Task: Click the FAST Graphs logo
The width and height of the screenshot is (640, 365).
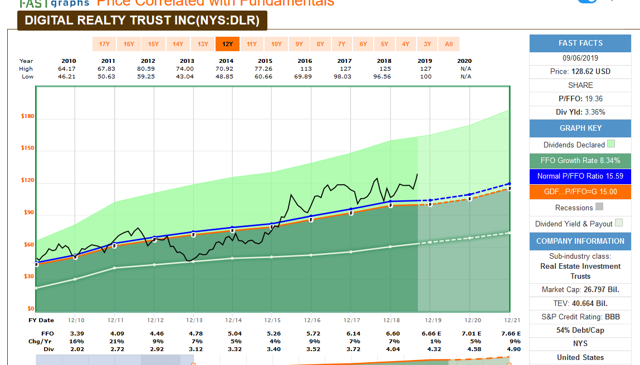Action: pos(54,3)
